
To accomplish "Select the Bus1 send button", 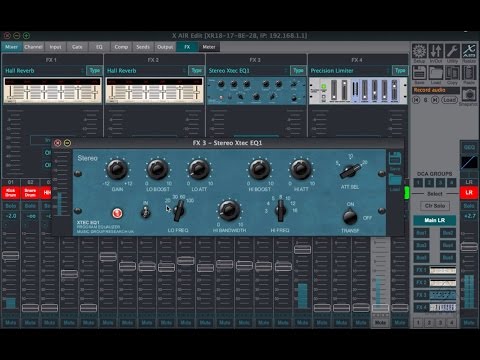I will pyautogui.click(x=421, y=233).
